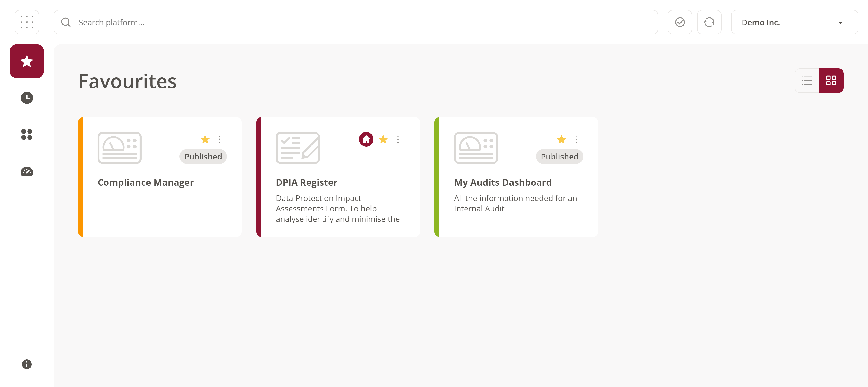868x387 pixels.
Task: Open the DPIA Register title
Action: [307, 182]
